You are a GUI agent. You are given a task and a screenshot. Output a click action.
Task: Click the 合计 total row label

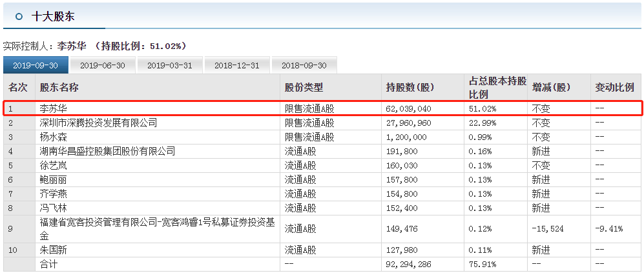(x=48, y=264)
